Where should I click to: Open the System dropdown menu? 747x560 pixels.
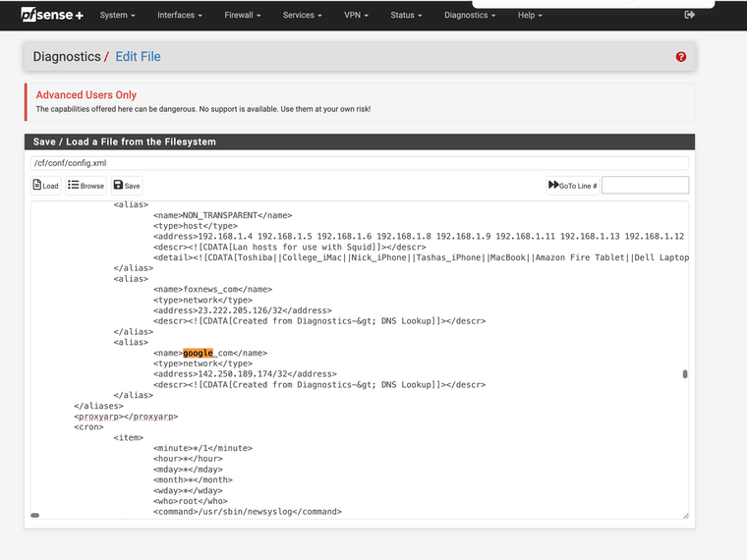[x=117, y=16]
